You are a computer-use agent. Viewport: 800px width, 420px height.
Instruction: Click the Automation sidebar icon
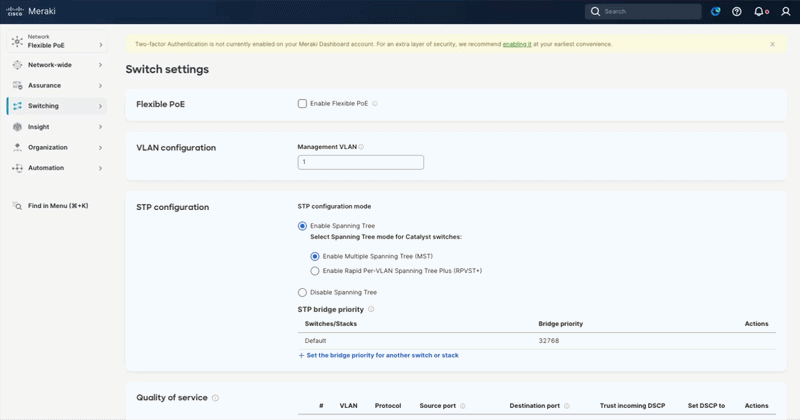[x=17, y=167]
